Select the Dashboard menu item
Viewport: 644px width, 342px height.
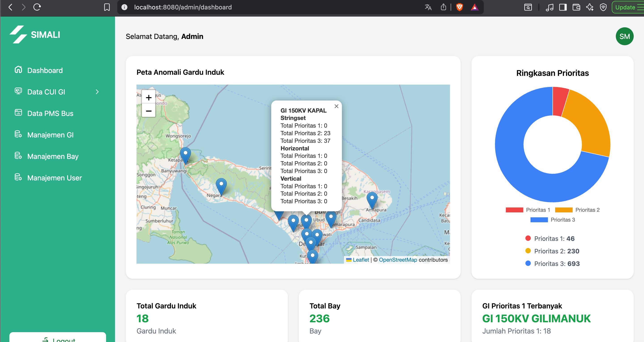pyautogui.click(x=45, y=70)
